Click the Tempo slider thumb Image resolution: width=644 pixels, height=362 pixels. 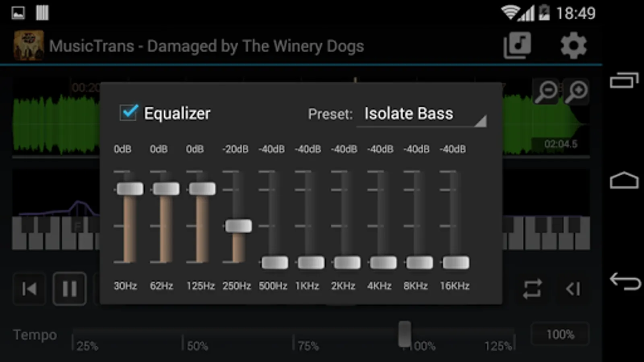[405, 334]
